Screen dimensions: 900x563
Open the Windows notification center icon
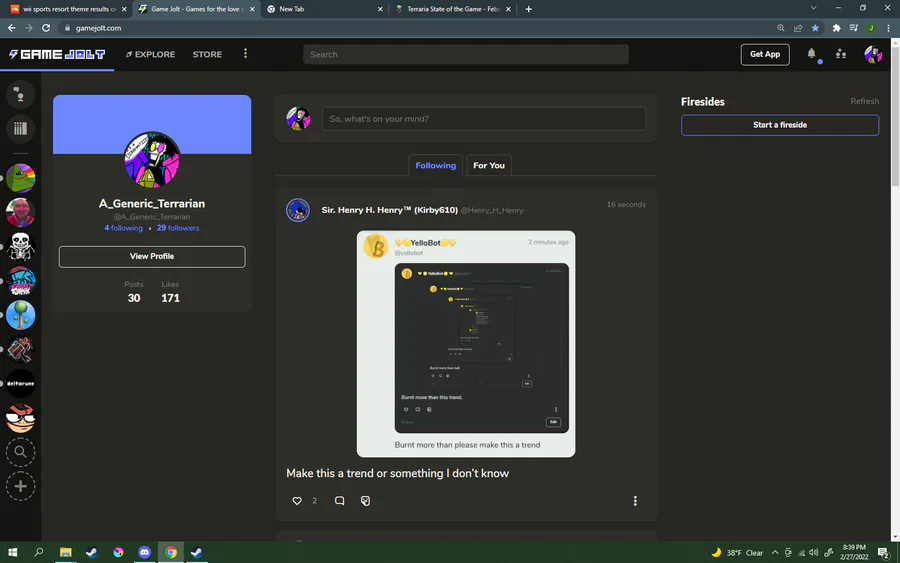[x=883, y=553]
